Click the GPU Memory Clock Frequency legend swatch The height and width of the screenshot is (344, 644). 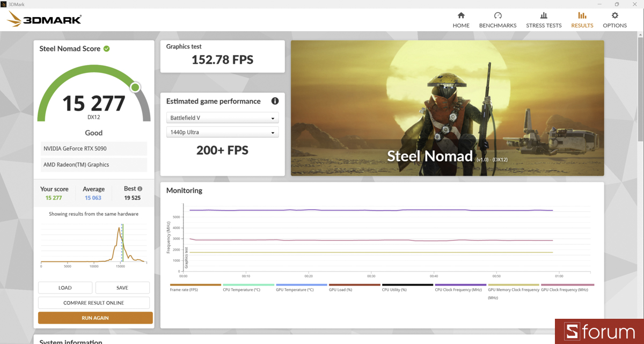click(514, 285)
